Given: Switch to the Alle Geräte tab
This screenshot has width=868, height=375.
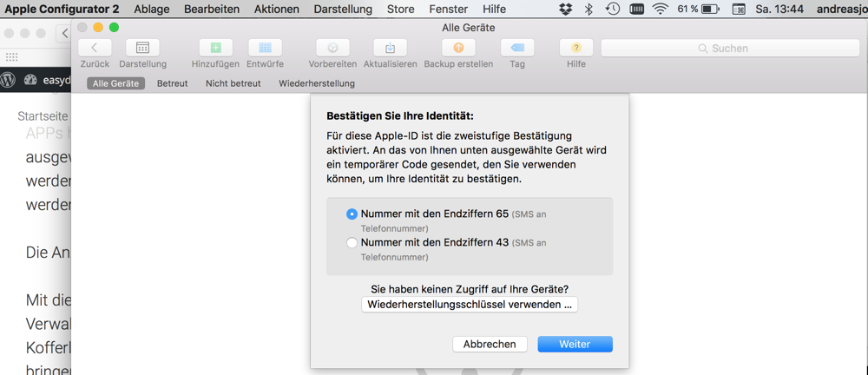Looking at the screenshot, I should pos(115,83).
